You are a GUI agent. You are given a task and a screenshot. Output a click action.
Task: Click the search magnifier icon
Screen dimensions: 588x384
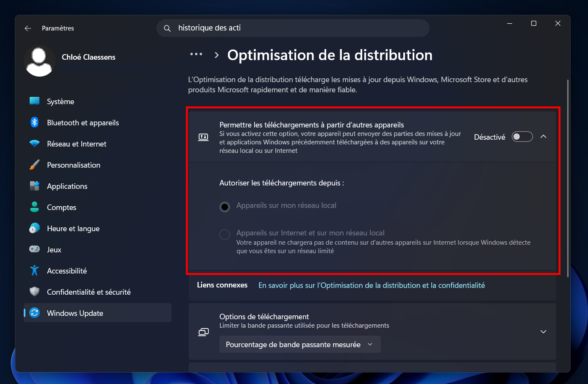167,28
